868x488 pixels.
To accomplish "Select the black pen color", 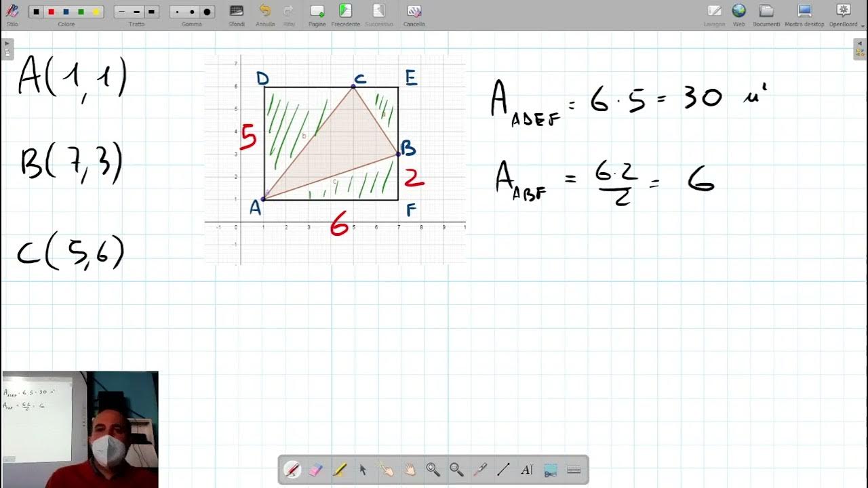I will (x=37, y=12).
